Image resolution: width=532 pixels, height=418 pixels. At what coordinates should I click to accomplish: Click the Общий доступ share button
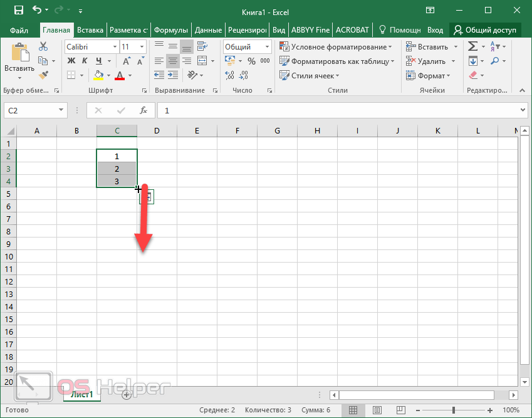coord(485,30)
